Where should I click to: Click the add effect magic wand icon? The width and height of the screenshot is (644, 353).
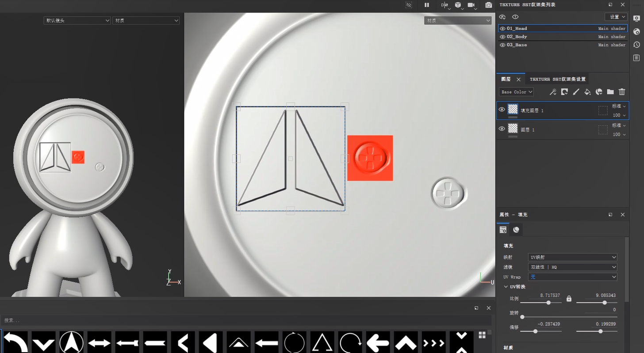(553, 92)
